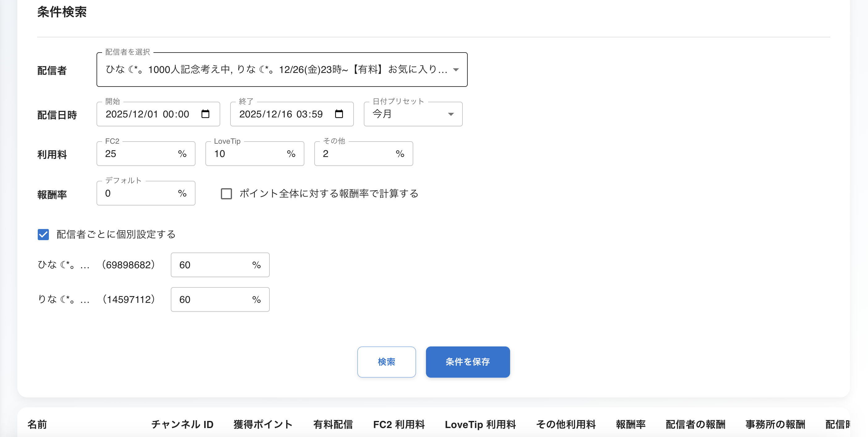
Task: Click the 条件を保存 save button
Action: point(468,362)
